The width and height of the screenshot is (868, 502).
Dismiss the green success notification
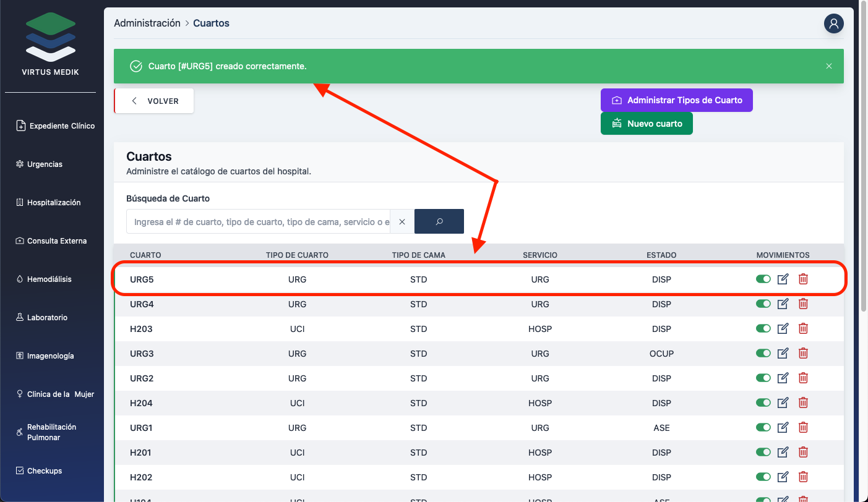click(829, 66)
